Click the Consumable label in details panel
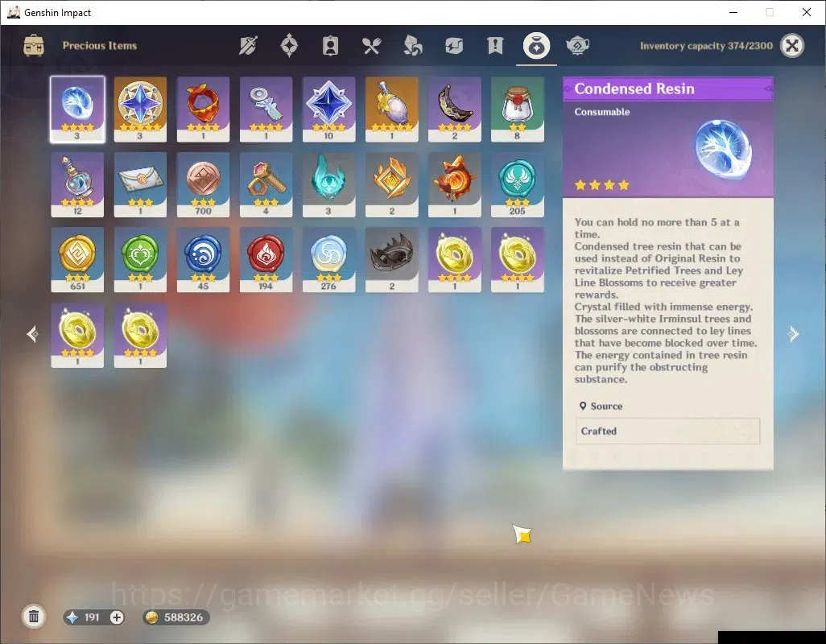This screenshot has height=644, width=826. click(601, 112)
